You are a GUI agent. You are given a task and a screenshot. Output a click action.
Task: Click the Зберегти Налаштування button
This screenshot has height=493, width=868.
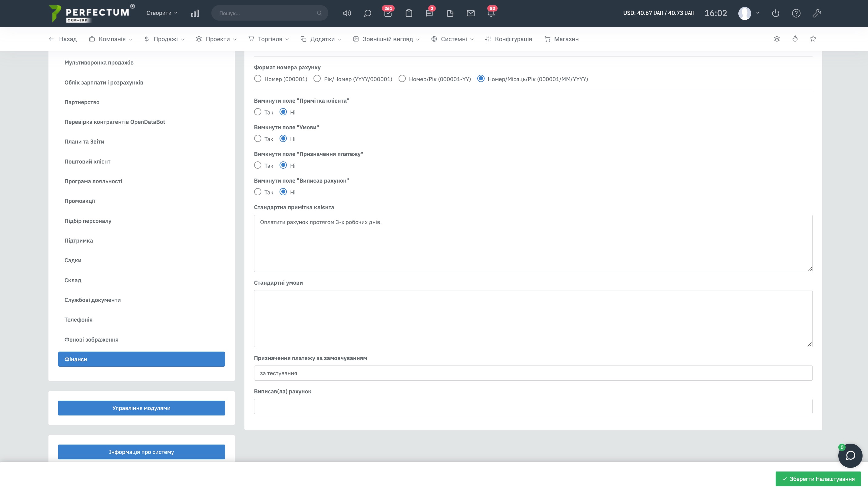tap(818, 479)
